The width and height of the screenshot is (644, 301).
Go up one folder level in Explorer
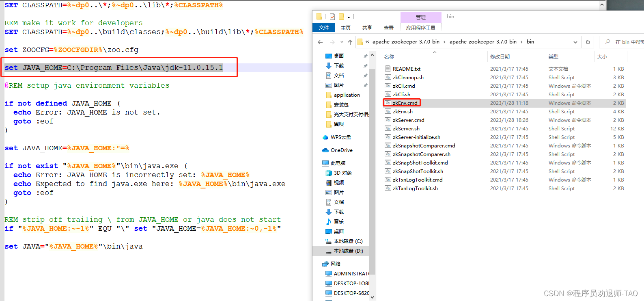click(350, 42)
